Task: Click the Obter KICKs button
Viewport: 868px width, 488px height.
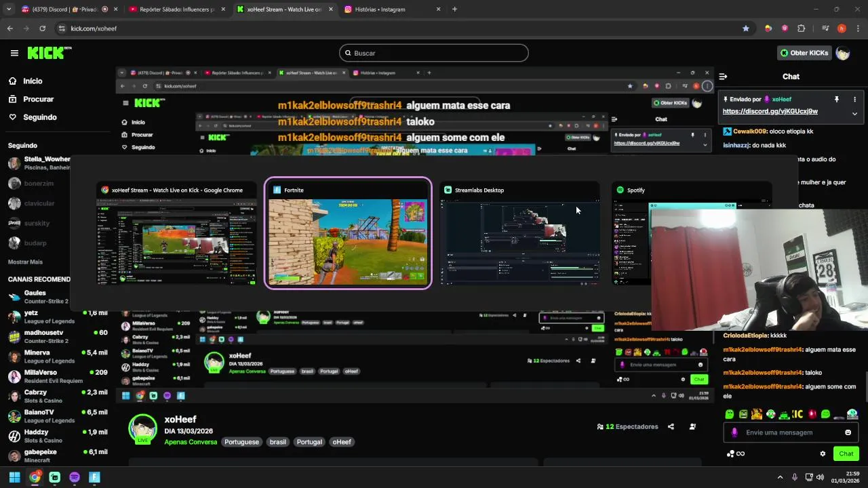Action: [804, 53]
